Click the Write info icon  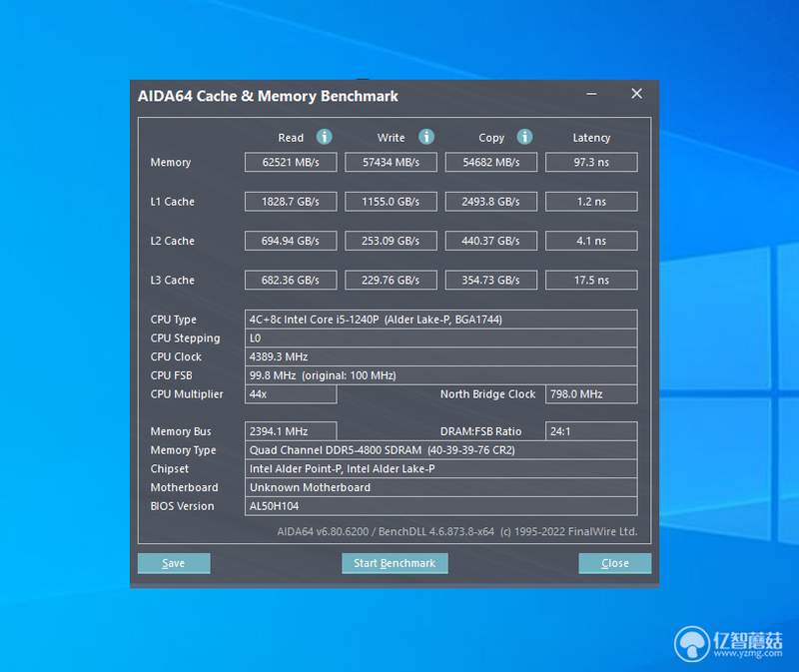(x=426, y=137)
